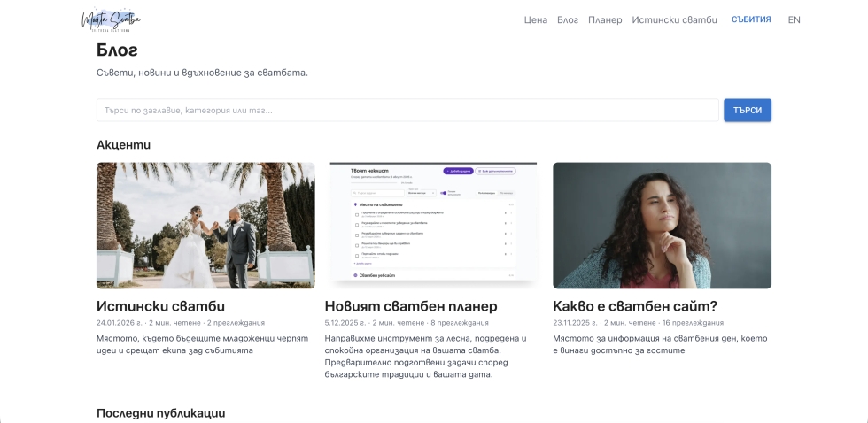Open the wedding couple photo thumbnail
868x423 pixels.
coord(205,226)
